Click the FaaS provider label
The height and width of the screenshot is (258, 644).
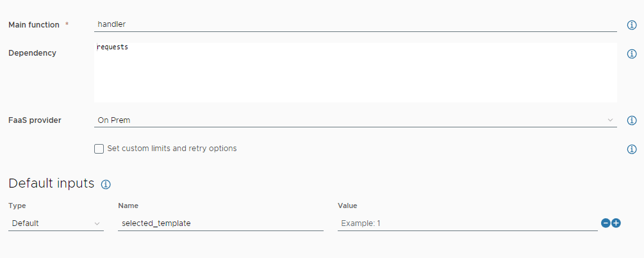[35, 120]
